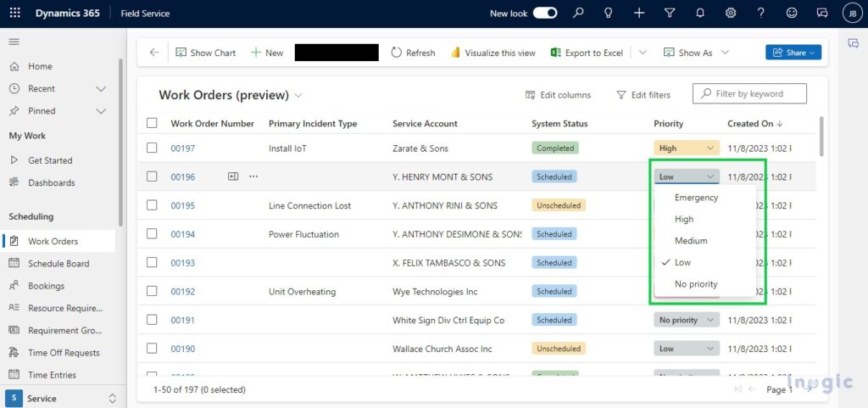This screenshot has height=408, width=868.
Task: Switch area with the Service selector
Action: tap(61, 398)
